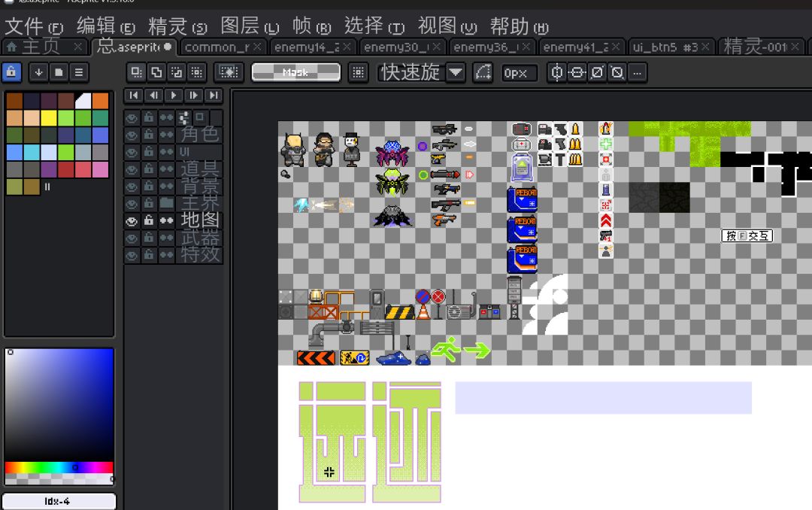Go to the previous frame
The height and width of the screenshot is (510, 812).
(153, 96)
